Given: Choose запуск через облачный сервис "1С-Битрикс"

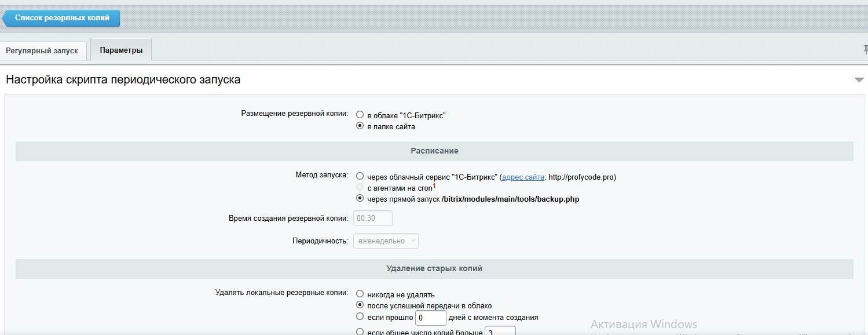Looking at the screenshot, I should 360,176.
